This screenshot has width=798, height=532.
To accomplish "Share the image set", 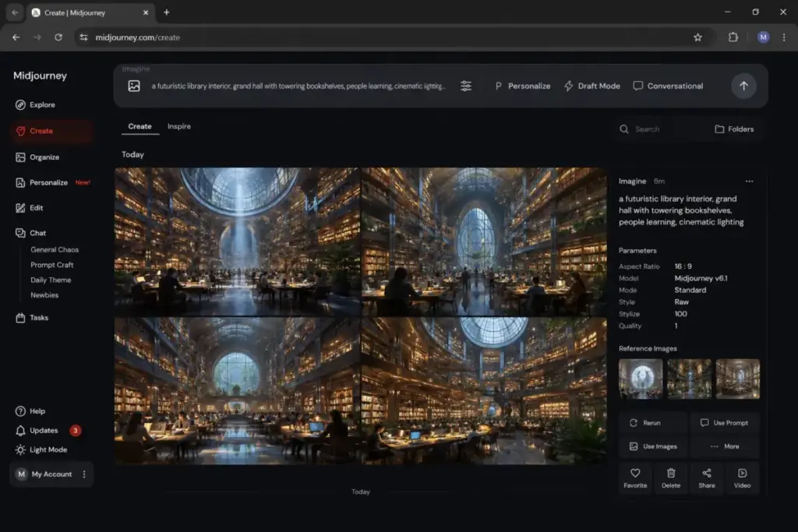I will [x=706, y=478].
